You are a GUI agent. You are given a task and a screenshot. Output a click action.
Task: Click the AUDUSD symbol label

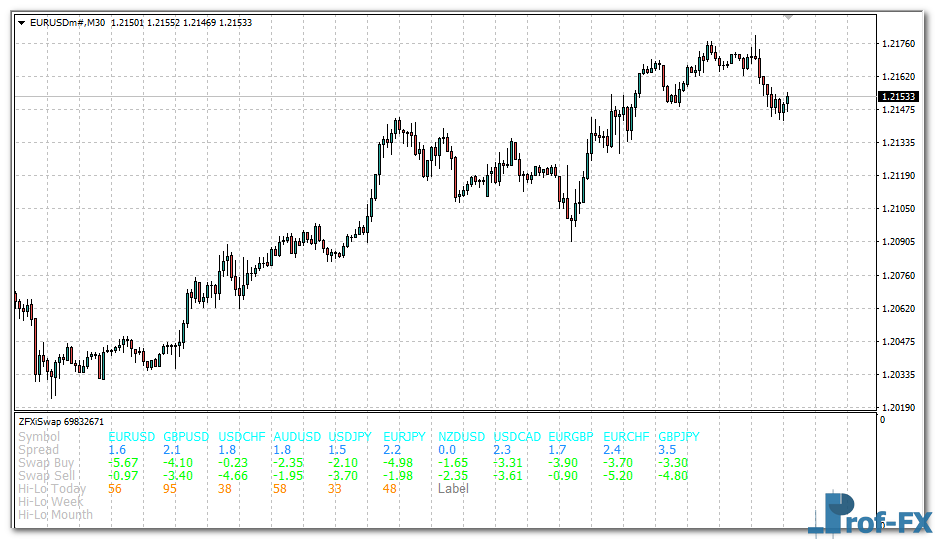click(x=297, y=437)
